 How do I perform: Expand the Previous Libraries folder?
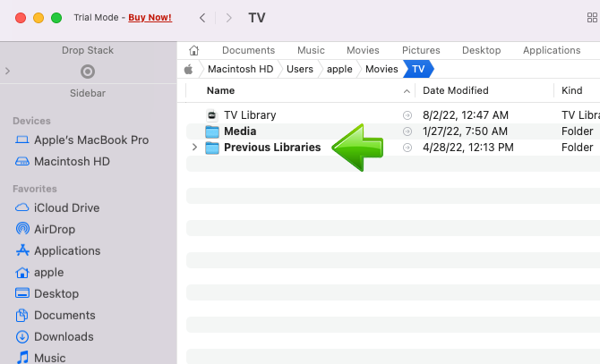[x=194, y=147]
